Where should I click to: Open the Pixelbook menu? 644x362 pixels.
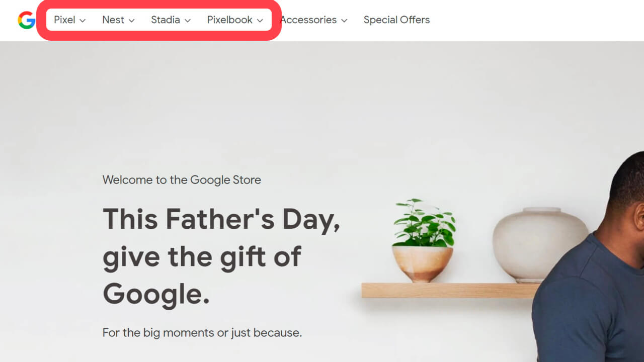229,20
